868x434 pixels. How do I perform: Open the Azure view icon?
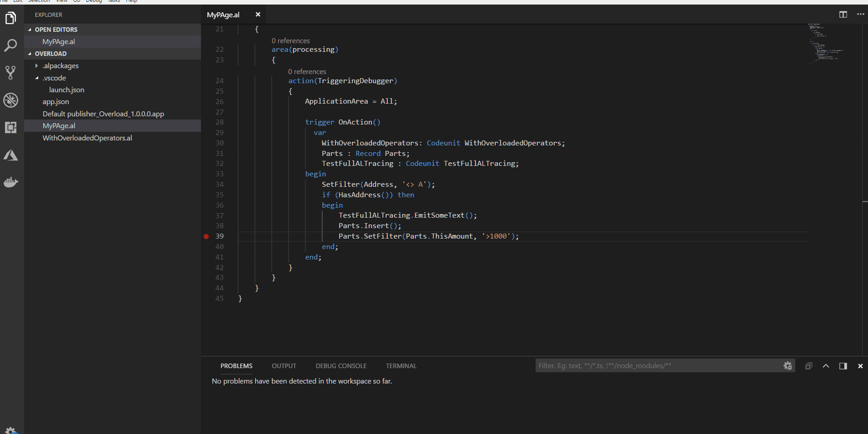point(10,155)
